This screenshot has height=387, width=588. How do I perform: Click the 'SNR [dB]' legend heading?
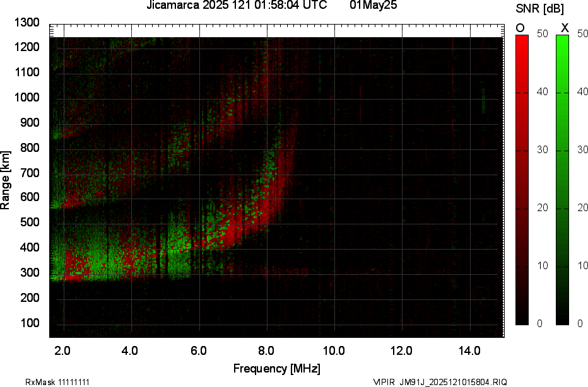(x=539, y=9)
